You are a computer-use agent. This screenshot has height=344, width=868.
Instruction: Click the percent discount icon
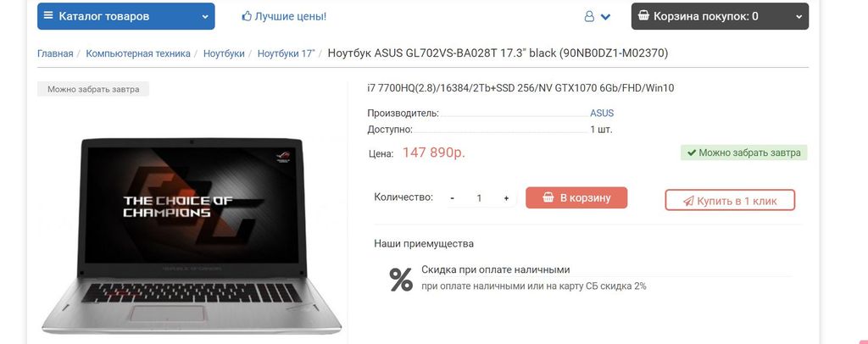click(401, 280)
